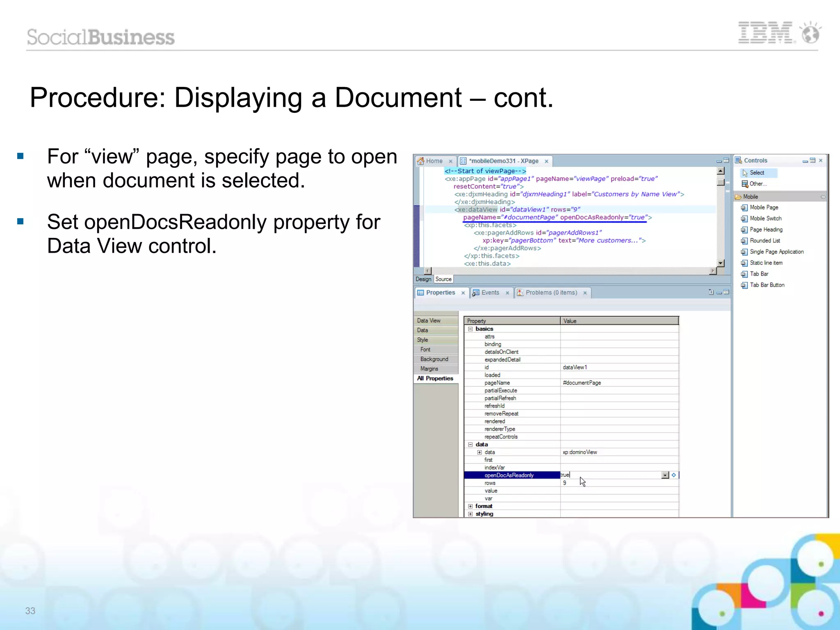Maximize the source editor pane
The image size is (840, 630).
[x=726, y=160]
